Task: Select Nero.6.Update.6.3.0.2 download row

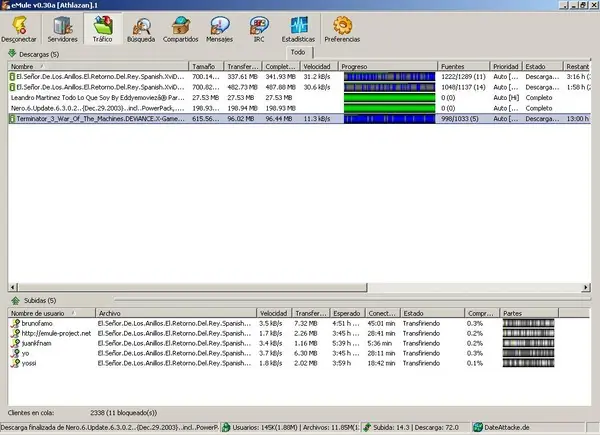Action: click(299, 108)
